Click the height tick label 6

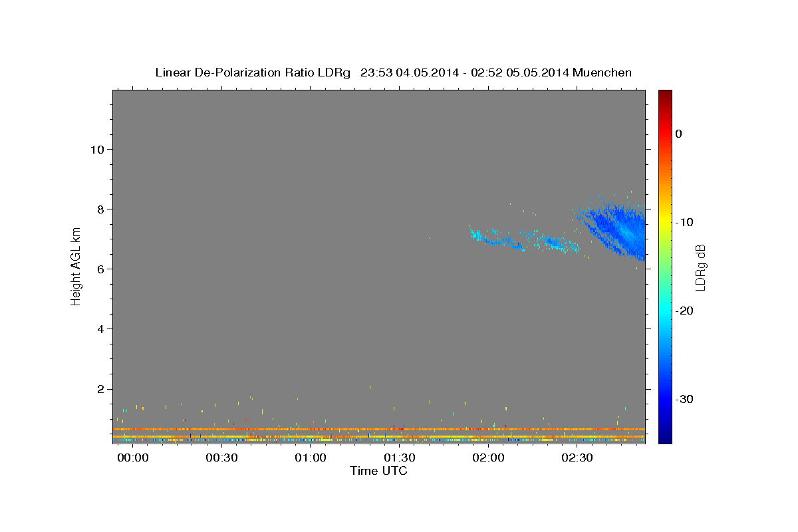100,269
